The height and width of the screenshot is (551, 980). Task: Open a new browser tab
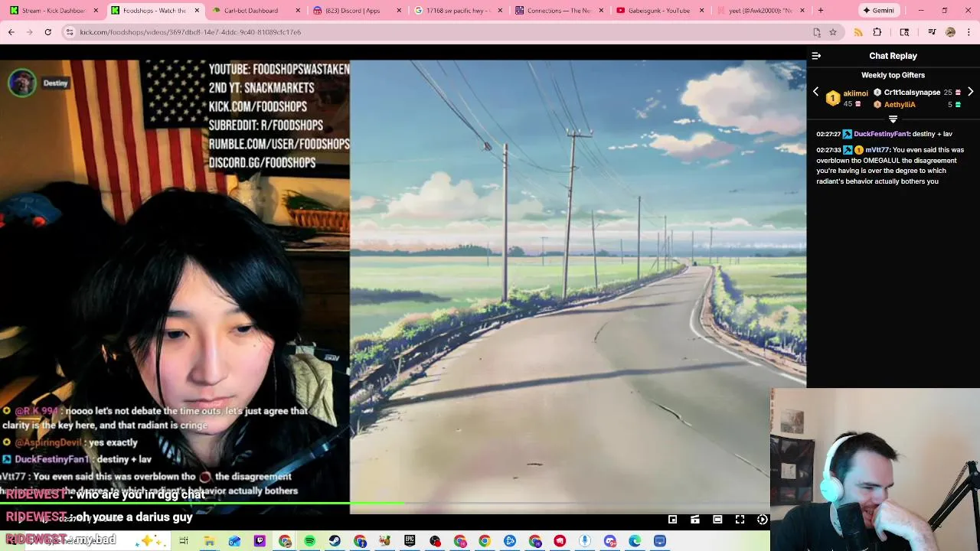tap(820, 11)
